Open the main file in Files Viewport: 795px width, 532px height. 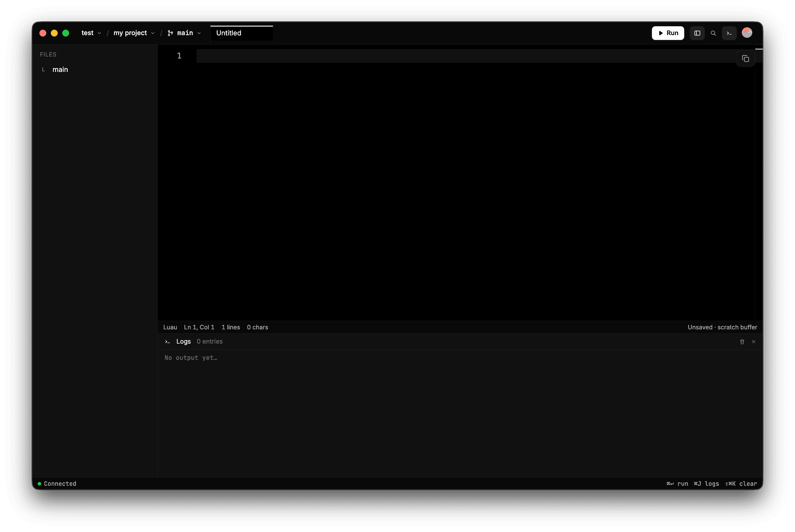60,70
